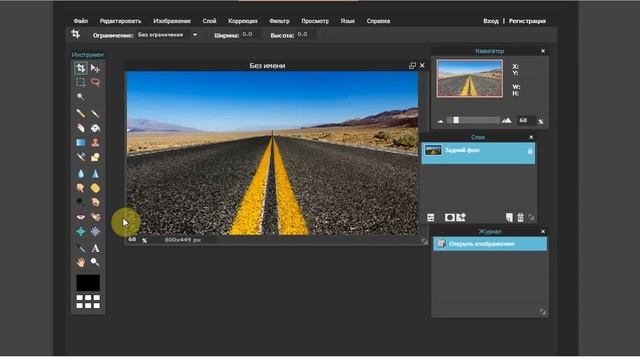
Task: Select the Drawing shapes tool
Action: [x=95, y=157]
